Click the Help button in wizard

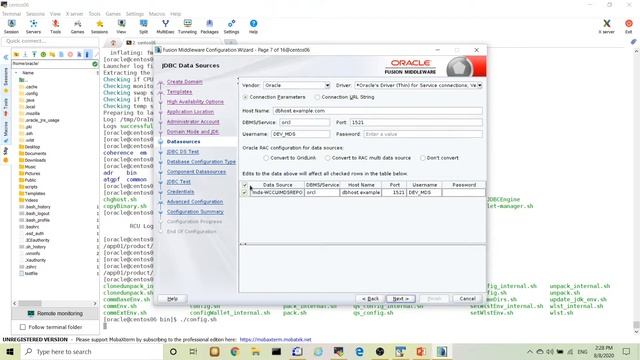pos(173,299)
